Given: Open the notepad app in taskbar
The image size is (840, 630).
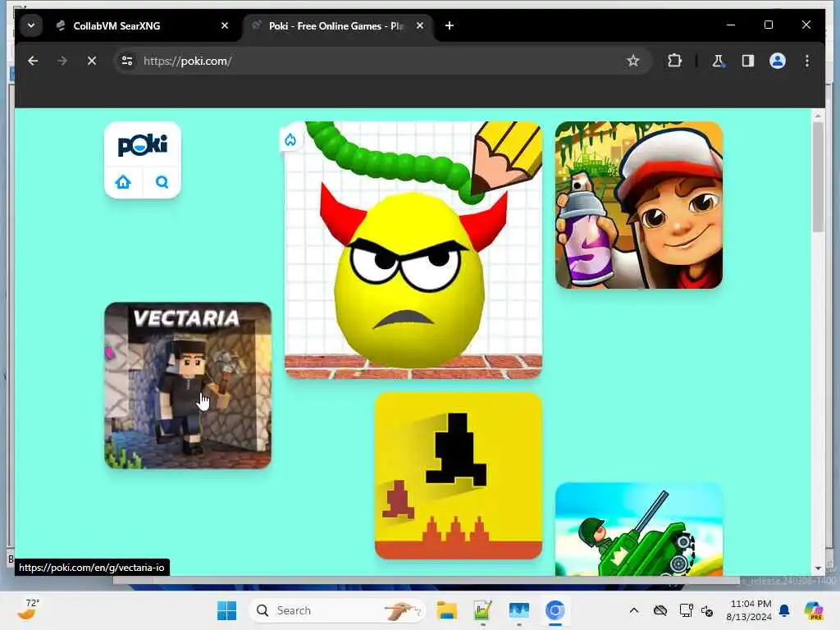Looking at the screenshot, I should pyautogui.click(x=482, y=610).
